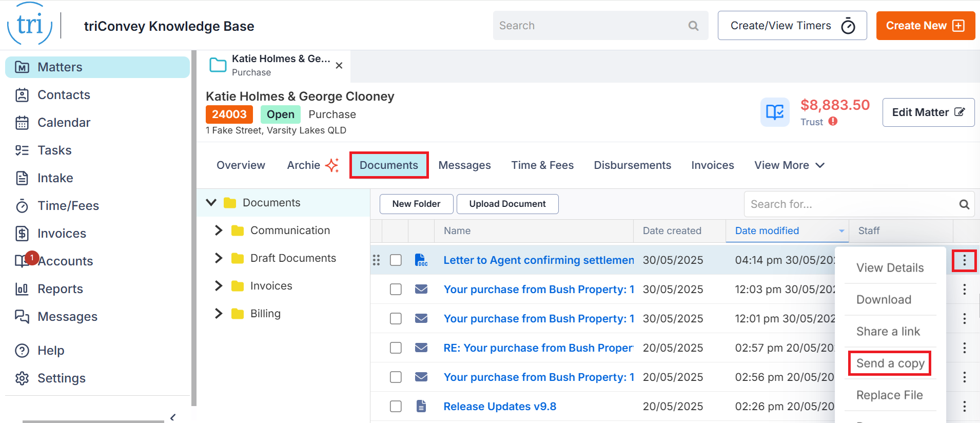The image size is (980, 423).
Task: Click document icon for Release Updates v9.8
Action: coord(421,407)
